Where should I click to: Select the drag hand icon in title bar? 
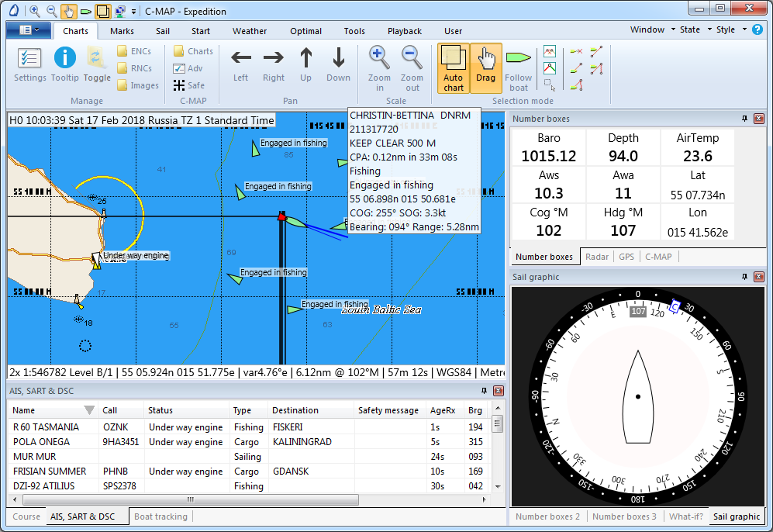click(x=68, y=11)
